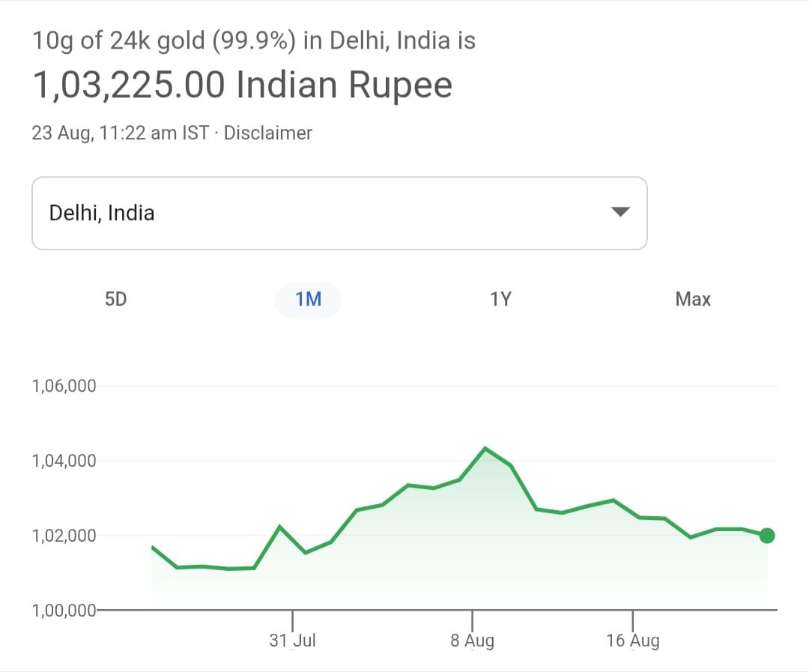Click the highest peak of the price line
This screenshot has width=809, height=672.
pos(485,448)
